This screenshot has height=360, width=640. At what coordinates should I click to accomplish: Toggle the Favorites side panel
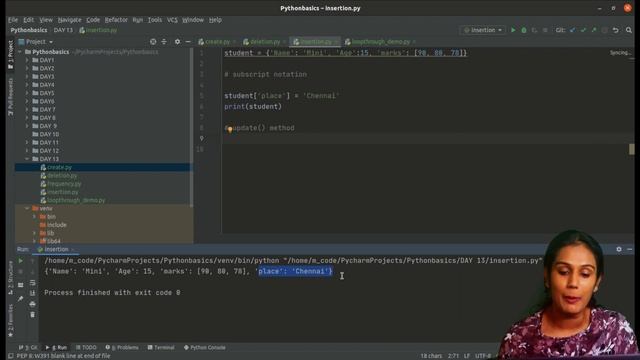(x=11, y=320)
